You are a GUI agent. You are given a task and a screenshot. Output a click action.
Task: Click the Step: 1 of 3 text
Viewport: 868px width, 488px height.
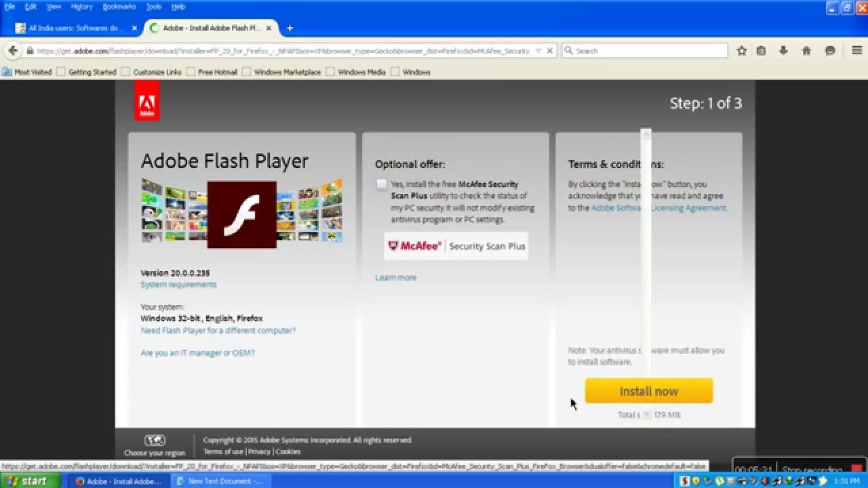pos(706,103)
